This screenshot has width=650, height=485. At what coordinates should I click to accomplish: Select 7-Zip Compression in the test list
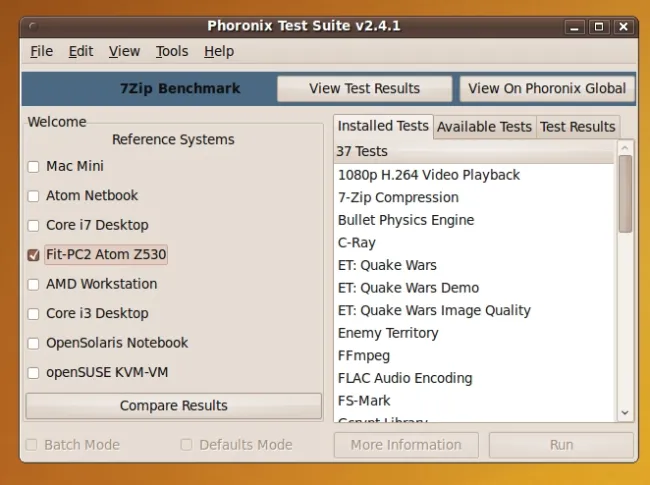tap(398, 198)
